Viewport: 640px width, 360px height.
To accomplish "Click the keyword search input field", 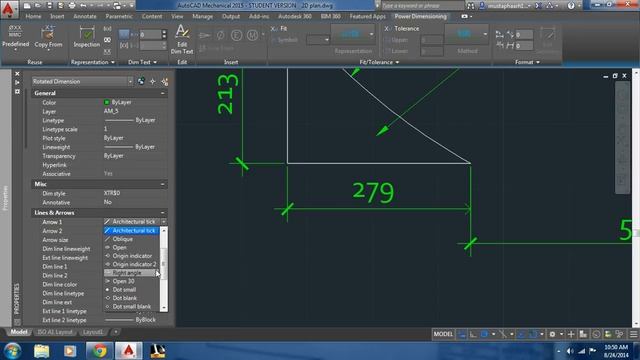I will 422,6.
